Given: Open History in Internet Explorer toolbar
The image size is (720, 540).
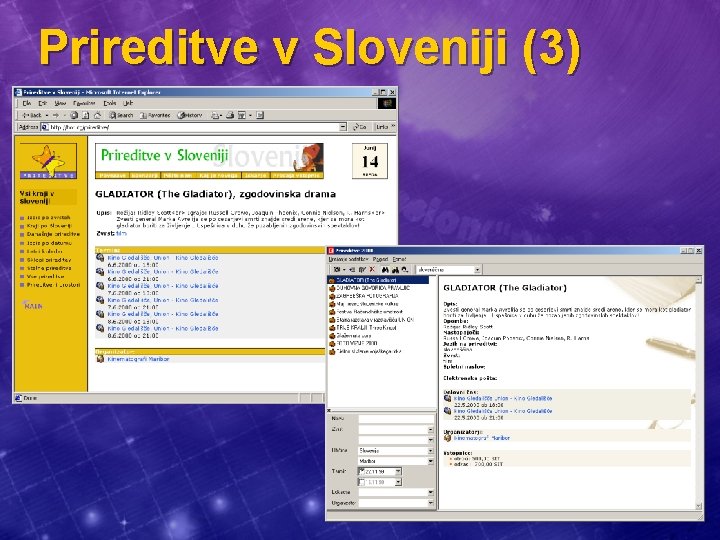Looking at the screenshot, I should (190, 115).
